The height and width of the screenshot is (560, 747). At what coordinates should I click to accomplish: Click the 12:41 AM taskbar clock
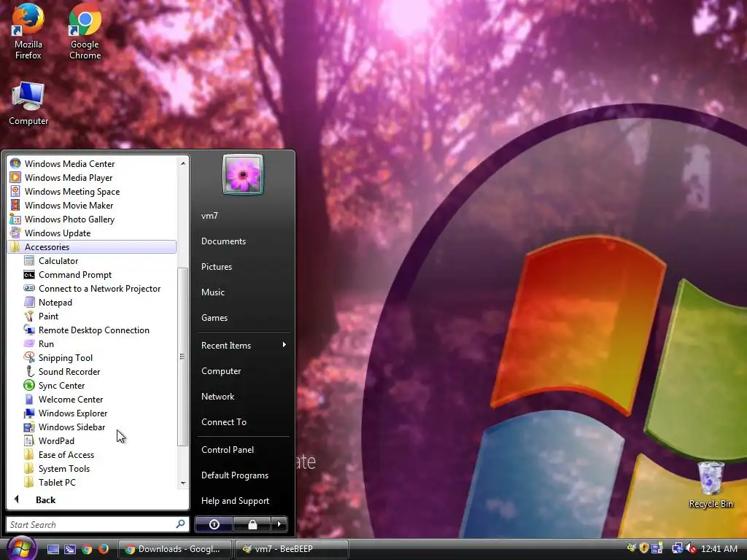click(719, 549)
